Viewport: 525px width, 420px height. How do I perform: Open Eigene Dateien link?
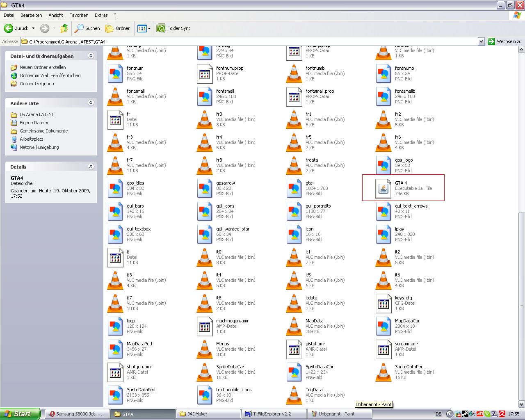point(34,123)
